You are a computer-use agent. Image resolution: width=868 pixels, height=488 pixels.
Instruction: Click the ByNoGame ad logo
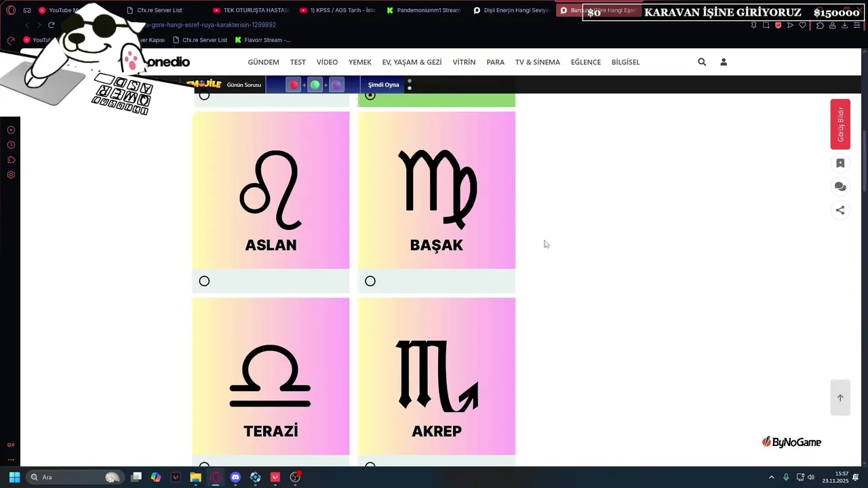[791, 442]
